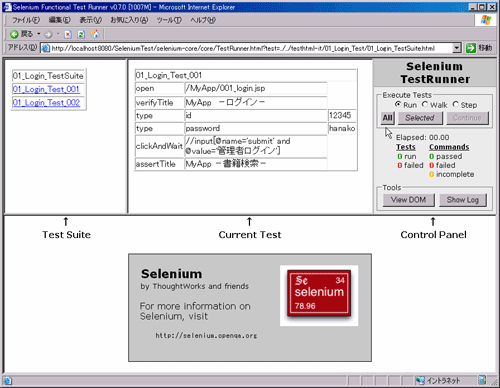Screen dimensions: 500x388
Task: Click the Home icon in toolbar
Action: 95,34
